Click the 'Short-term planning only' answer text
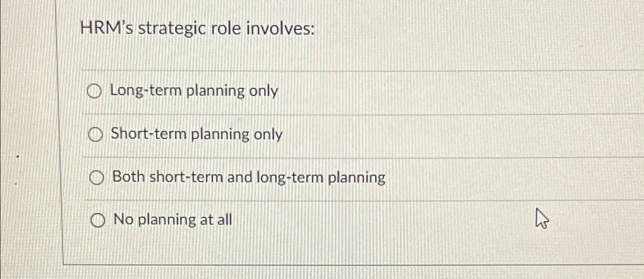 coord(196,134)
